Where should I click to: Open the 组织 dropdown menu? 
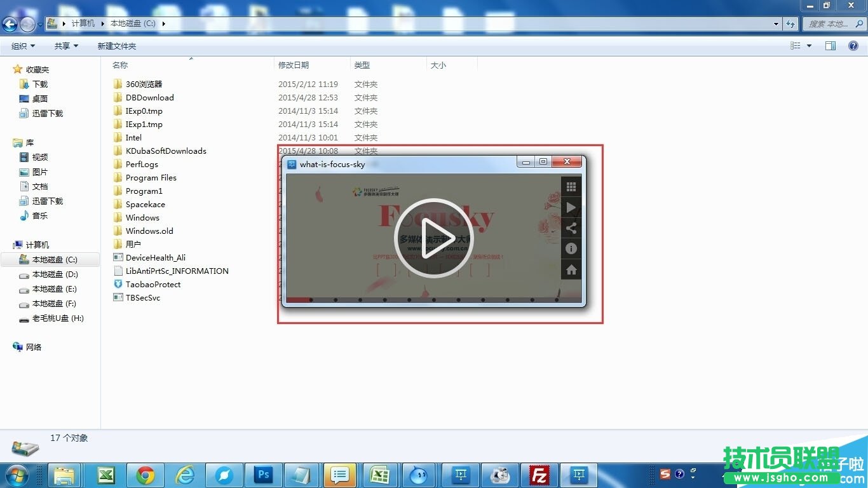(22, 45)
